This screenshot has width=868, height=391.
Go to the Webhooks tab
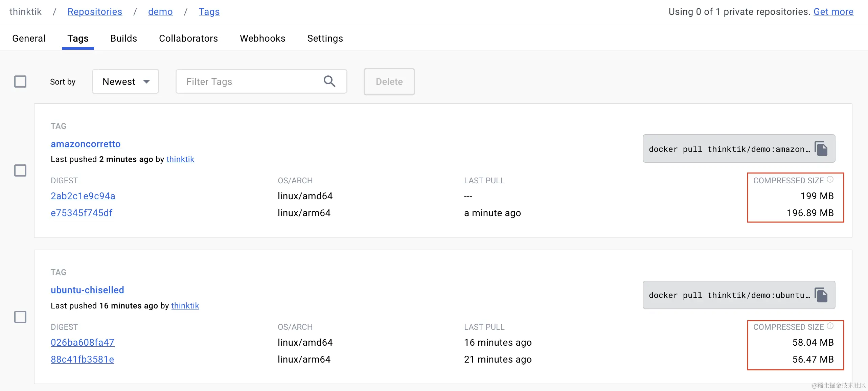262,39
